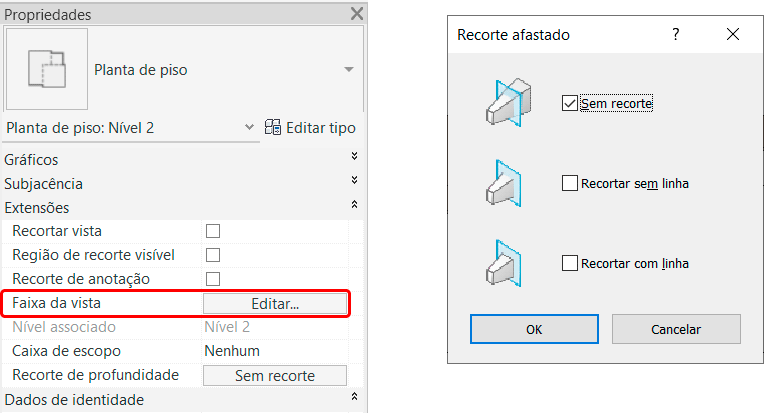This screenshot has height=418, width=772.
Task: Click the Recortar sem linha illustration icon
Action: coord(504,183)
